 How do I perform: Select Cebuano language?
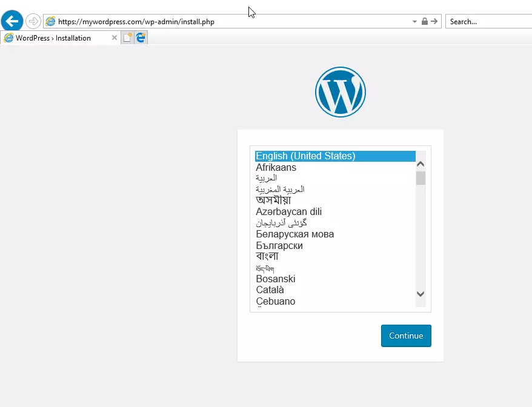click(335, 301)
